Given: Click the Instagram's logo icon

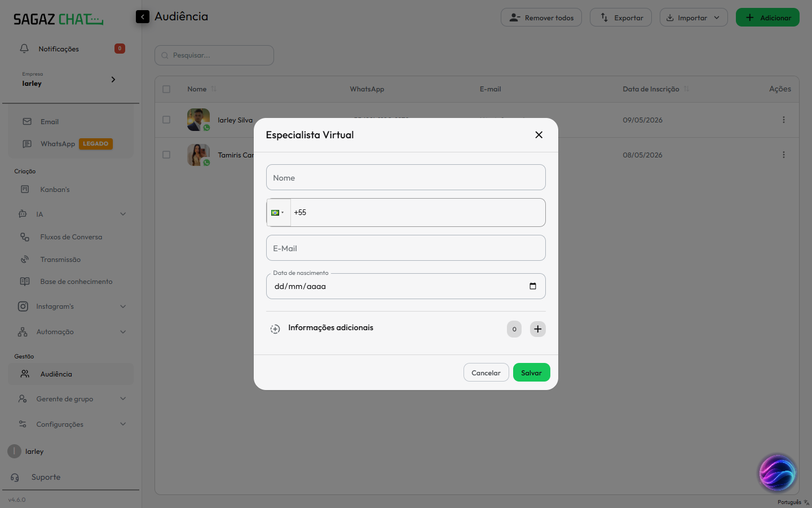Looking at the screenshot, I should tap(23, 306).
